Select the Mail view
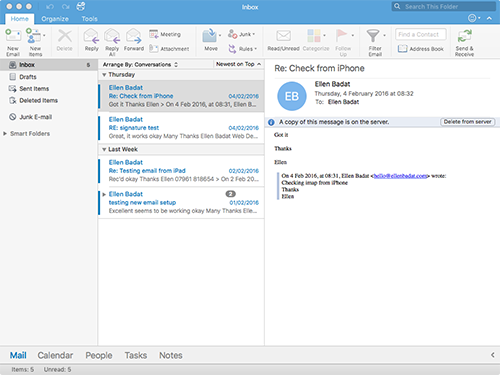This screenshot has height=375, width=500. click(18, 355)
